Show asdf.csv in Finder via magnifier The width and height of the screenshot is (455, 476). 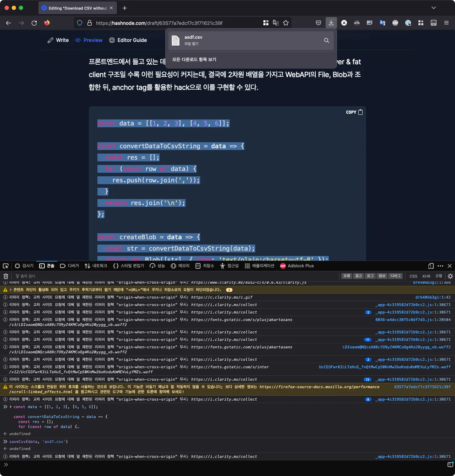(x=326, y=41)
